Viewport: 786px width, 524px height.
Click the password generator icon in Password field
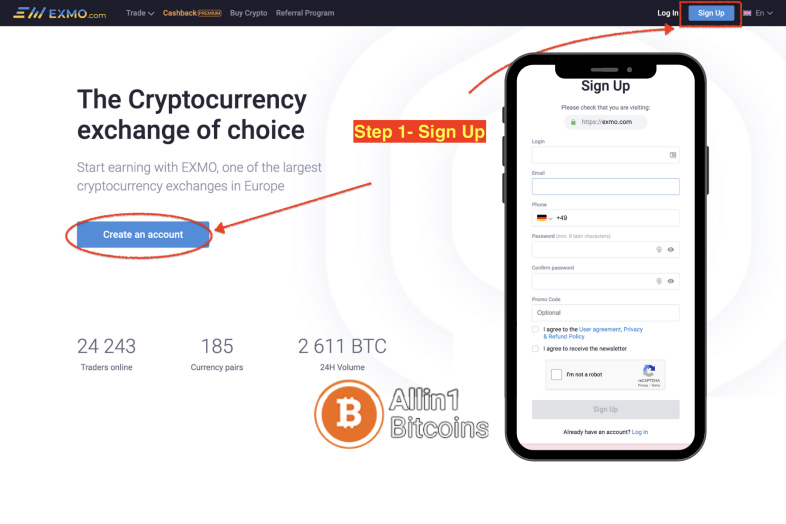tap(659, 250)
